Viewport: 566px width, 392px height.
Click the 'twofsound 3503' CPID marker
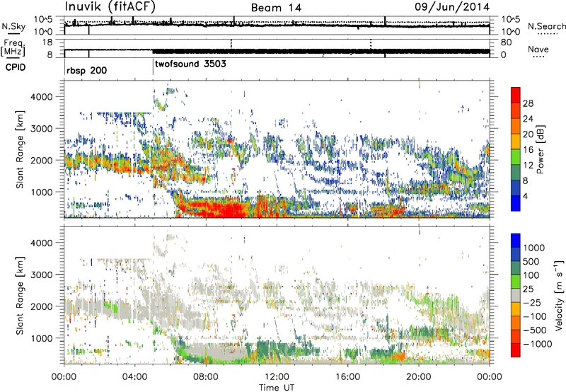click(190, 64)
